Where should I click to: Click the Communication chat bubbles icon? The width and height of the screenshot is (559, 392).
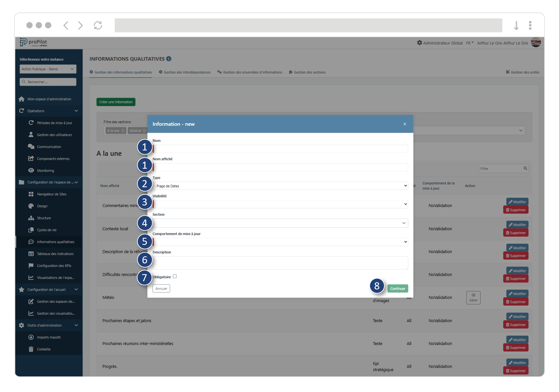(x=31, y=146)
